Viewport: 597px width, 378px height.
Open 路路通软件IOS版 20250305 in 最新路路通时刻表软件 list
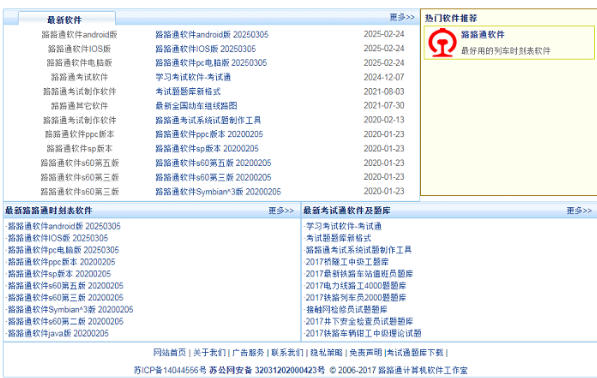tap(58, 238)
